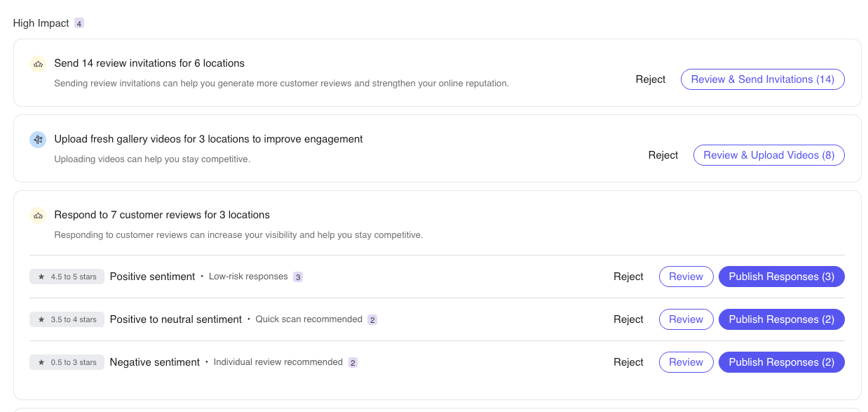The width and height of the screenshot is (868, 412).
Task: Click the 'Negative sentiment' row label
Action: pos(155,362)
